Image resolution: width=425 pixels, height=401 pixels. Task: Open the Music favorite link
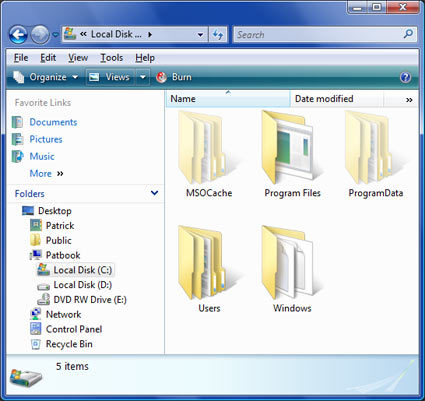pyautogui.click(x=42, y=156)
